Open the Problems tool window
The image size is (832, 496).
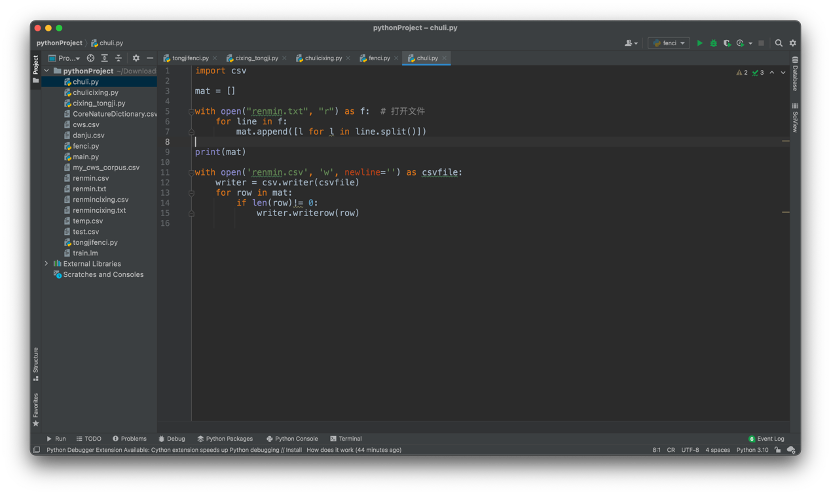click(129, 439)
